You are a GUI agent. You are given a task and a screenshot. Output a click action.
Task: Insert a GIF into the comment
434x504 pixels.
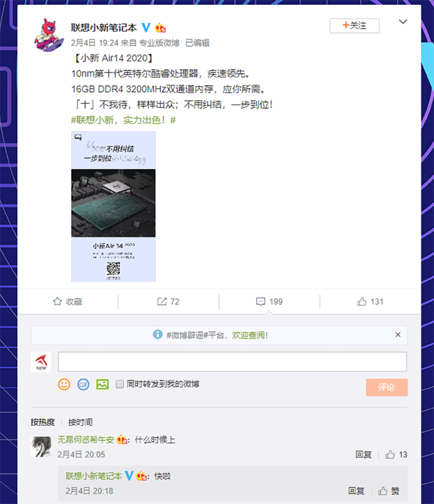(83, 385)
